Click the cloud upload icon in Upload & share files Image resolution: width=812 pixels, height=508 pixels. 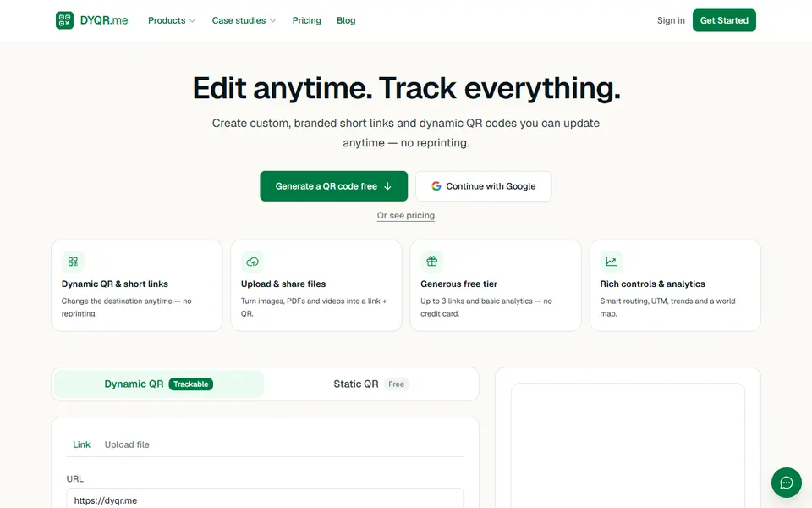coord(252,262)
